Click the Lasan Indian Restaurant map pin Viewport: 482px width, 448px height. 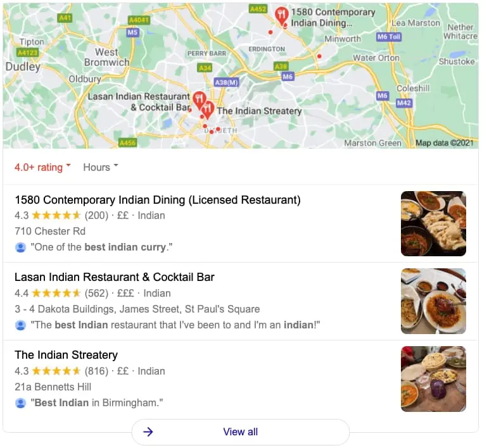click(199, 100)
